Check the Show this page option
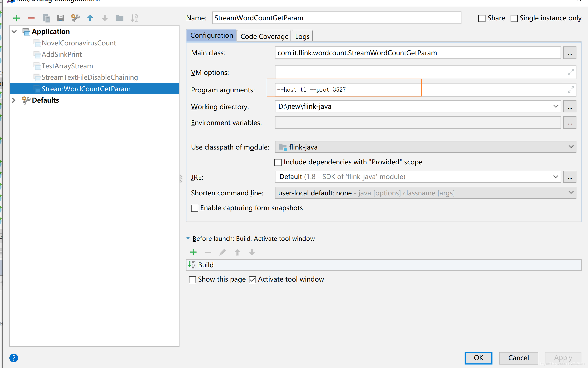The width and height of the screenshot is (588, 368). [192, 279]
